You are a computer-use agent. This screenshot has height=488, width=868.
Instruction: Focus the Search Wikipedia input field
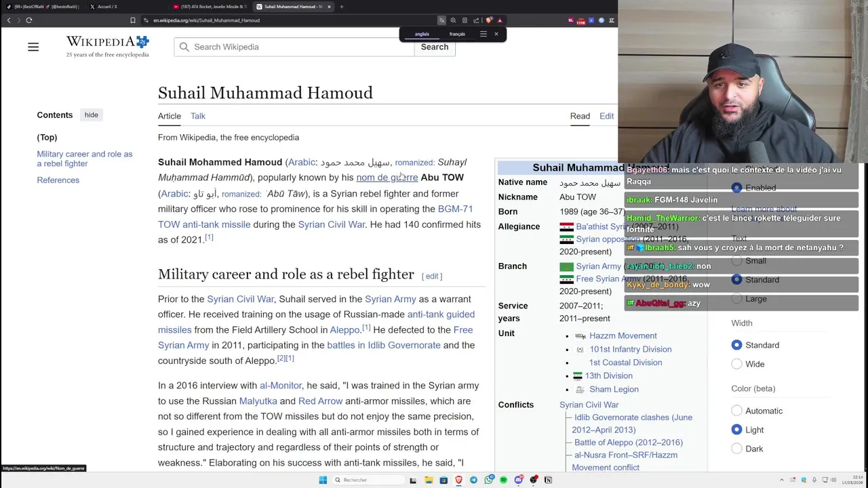click(x=294, y=47)
